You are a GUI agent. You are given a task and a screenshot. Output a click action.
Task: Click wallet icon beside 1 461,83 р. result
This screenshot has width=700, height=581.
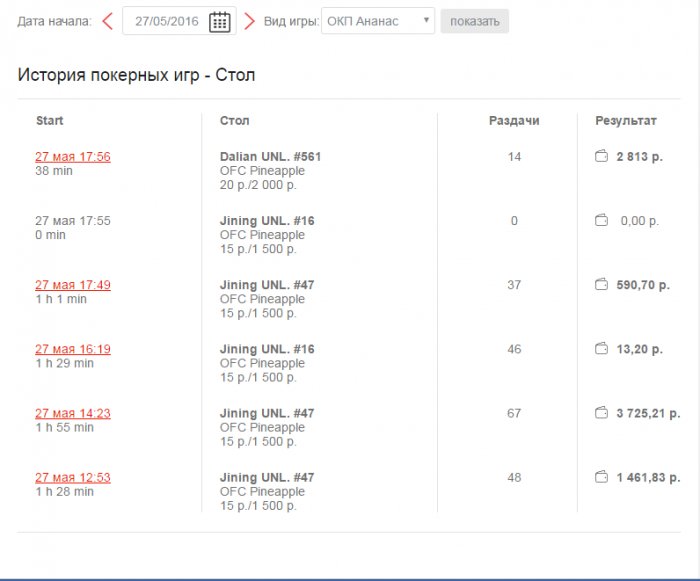point(601,478)
